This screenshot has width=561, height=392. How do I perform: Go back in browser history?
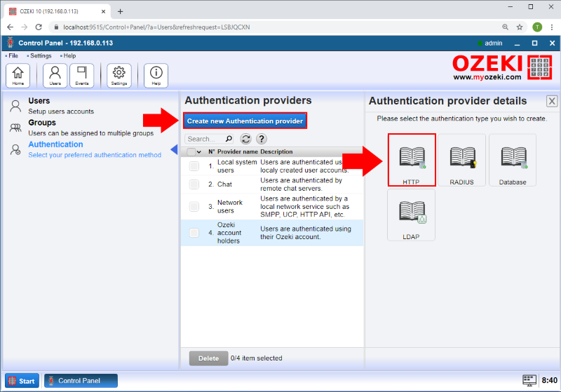[x=10, y=27]
